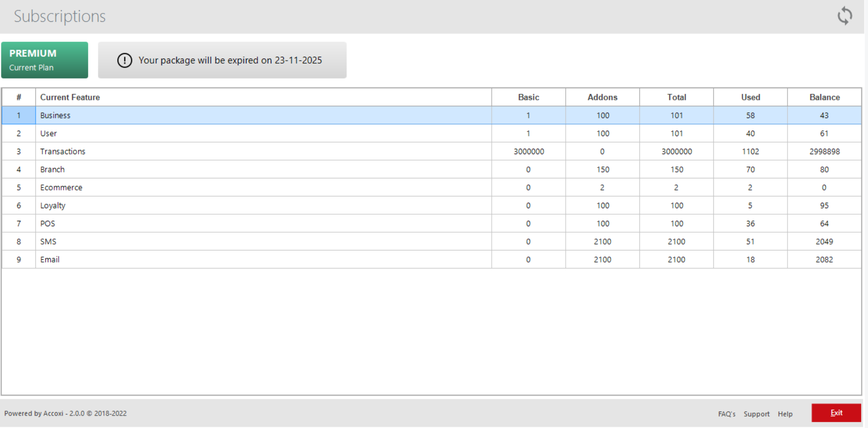The image size is (868, 428).
Task: Click the Email Balance value 2082
Action: [x=824, y=259]
